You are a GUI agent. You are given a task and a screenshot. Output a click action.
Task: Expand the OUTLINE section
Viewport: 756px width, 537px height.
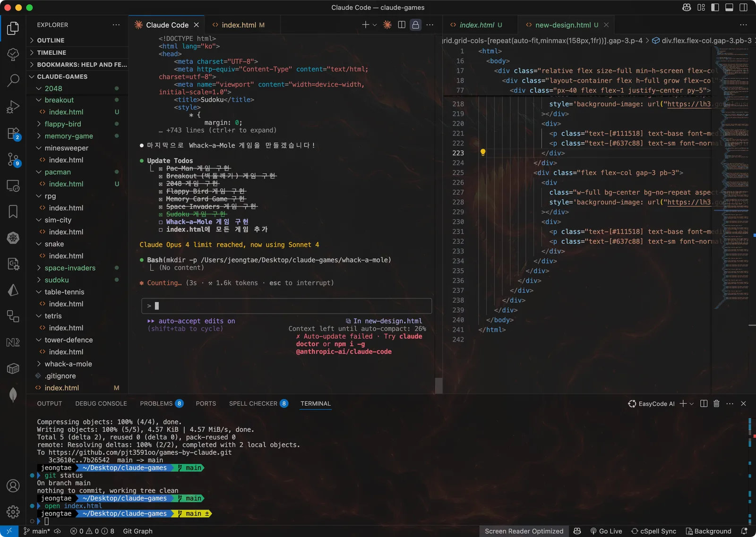(77, 41)
